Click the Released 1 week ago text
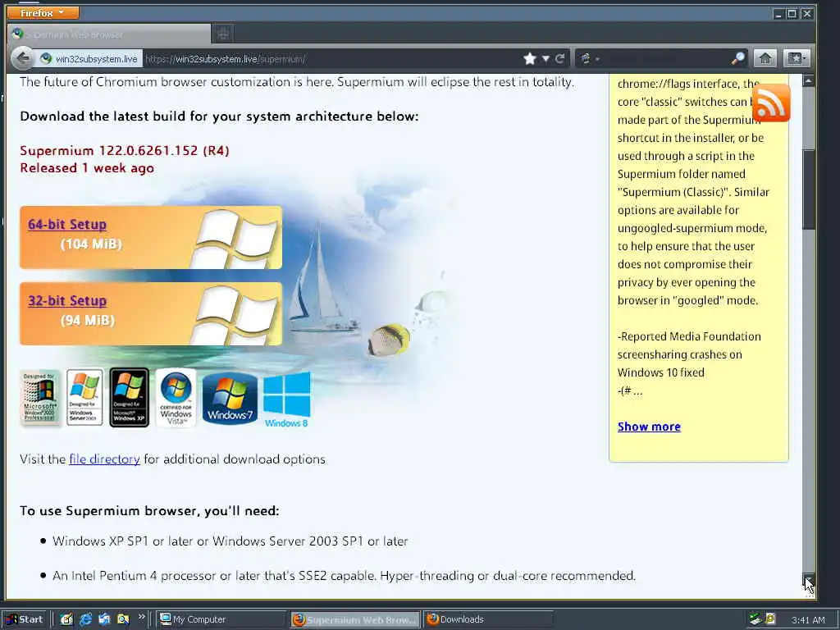This screenshot has height=630, width=840. [x=87, y=168]
